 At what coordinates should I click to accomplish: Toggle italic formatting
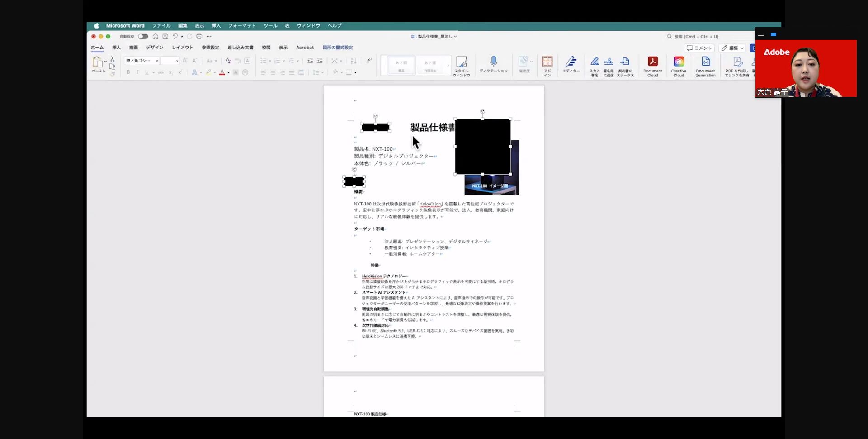(137, 72)
